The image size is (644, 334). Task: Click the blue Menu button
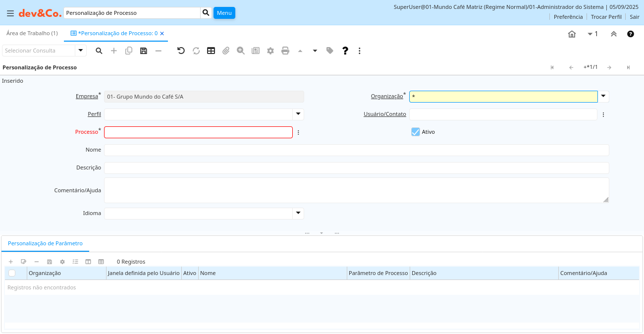pos(224,13)
